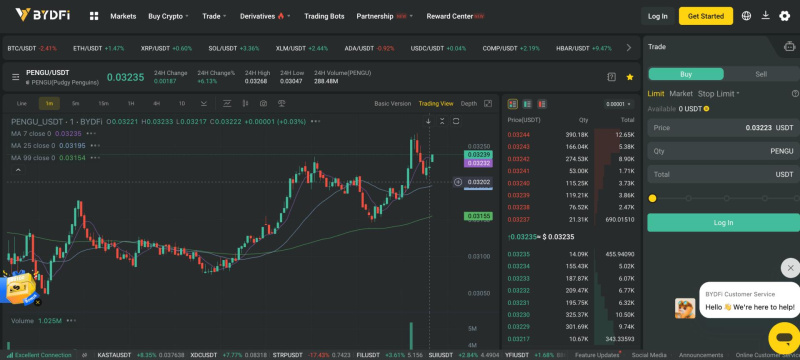Switch chart to Basic Version
This screenshot has width=800, height=360.
pyautogui.click(x=392, y=104)
